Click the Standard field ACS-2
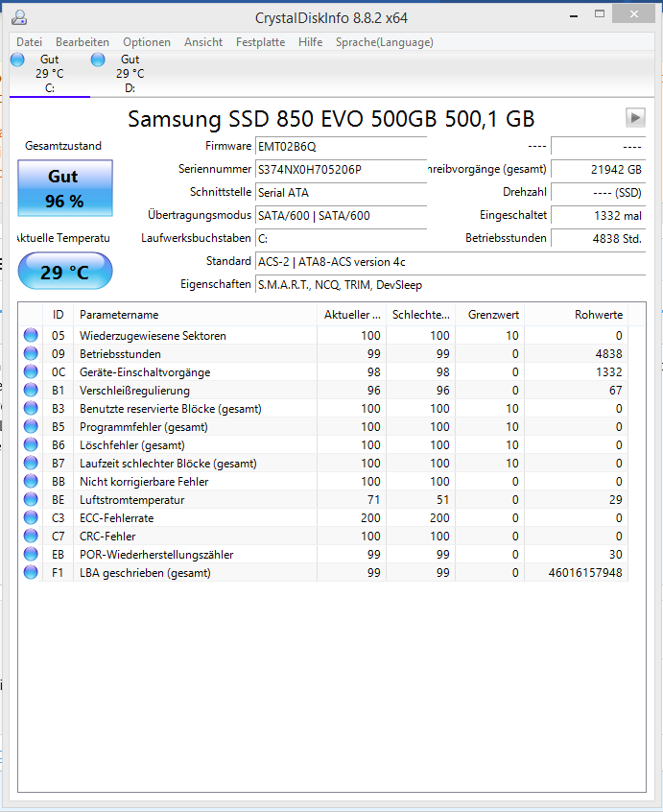Viewport: 663px width, 812px height. [x=450, y=261]
